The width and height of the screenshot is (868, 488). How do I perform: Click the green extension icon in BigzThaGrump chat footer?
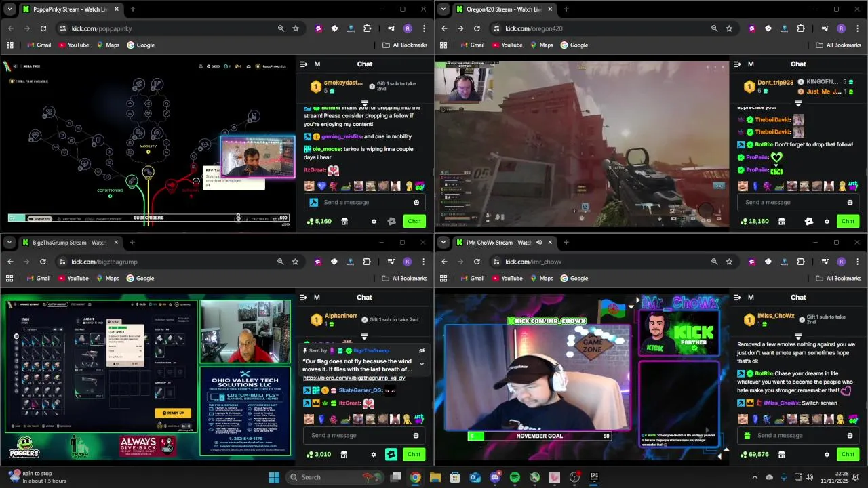391,455
